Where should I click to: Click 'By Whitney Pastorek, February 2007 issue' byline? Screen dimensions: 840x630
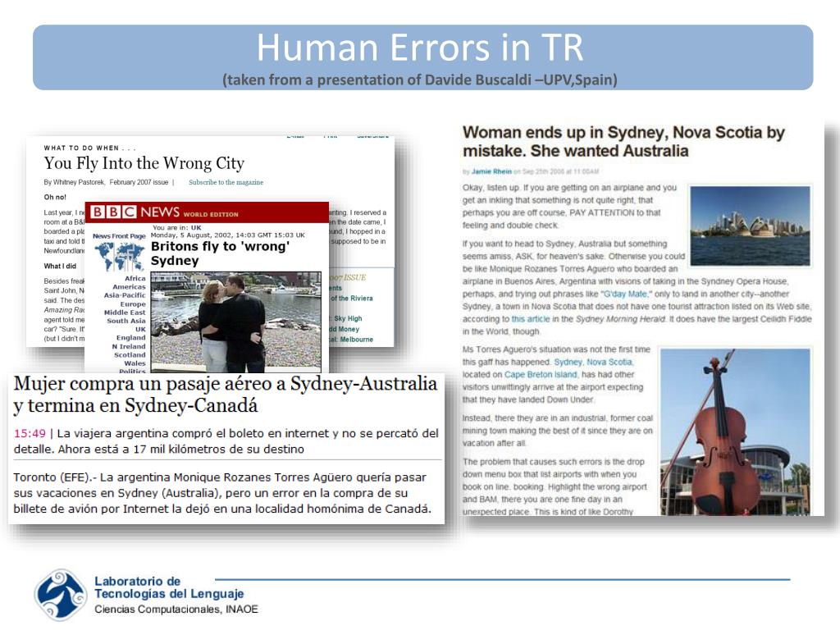106,182
